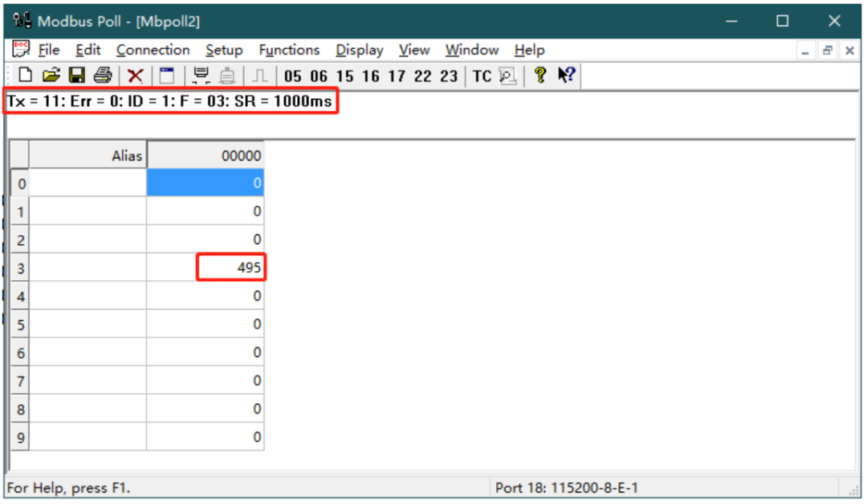The height and width of the screenshot is (504, 867).
Task: Open function 06 write single register
Action: 319,76
